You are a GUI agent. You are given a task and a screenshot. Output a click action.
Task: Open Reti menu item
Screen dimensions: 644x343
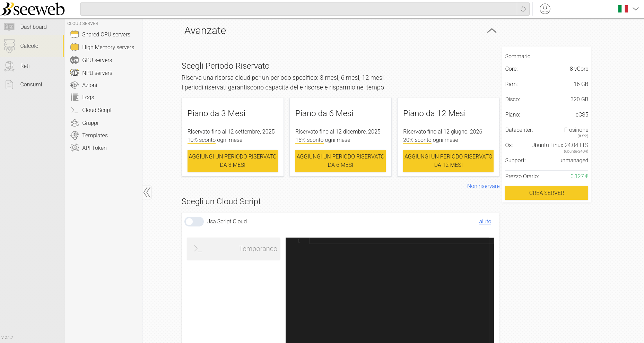pyautogui.click(x=32, y=66)
